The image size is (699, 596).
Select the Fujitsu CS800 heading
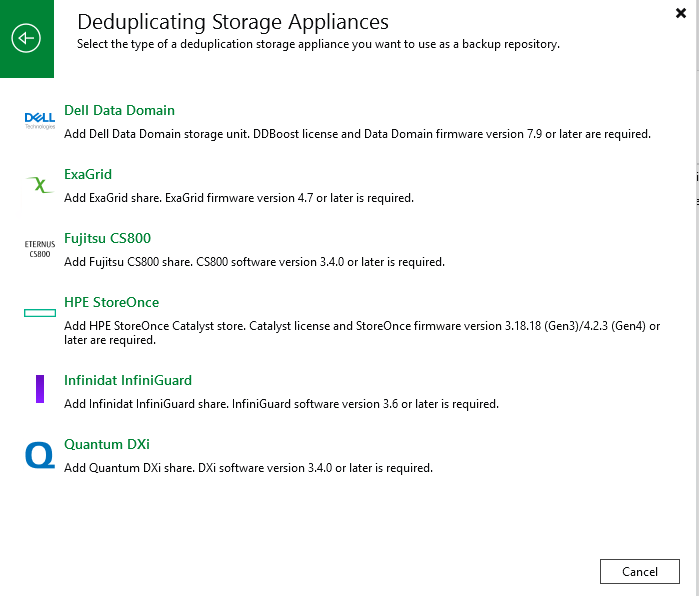(107, 238)
